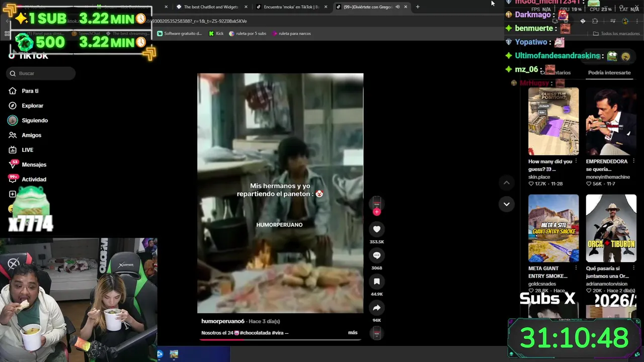Switch to "Encuentra 'moka' en TikTok" browser tab
644x362 pixels.
tap(291, 7)
